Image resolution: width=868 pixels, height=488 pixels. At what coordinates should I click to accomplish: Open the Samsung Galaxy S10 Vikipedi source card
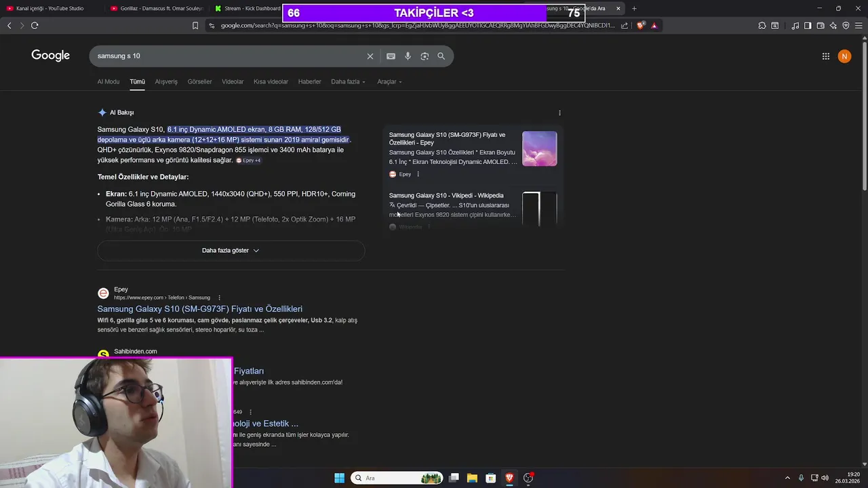(x=446, y=196)
